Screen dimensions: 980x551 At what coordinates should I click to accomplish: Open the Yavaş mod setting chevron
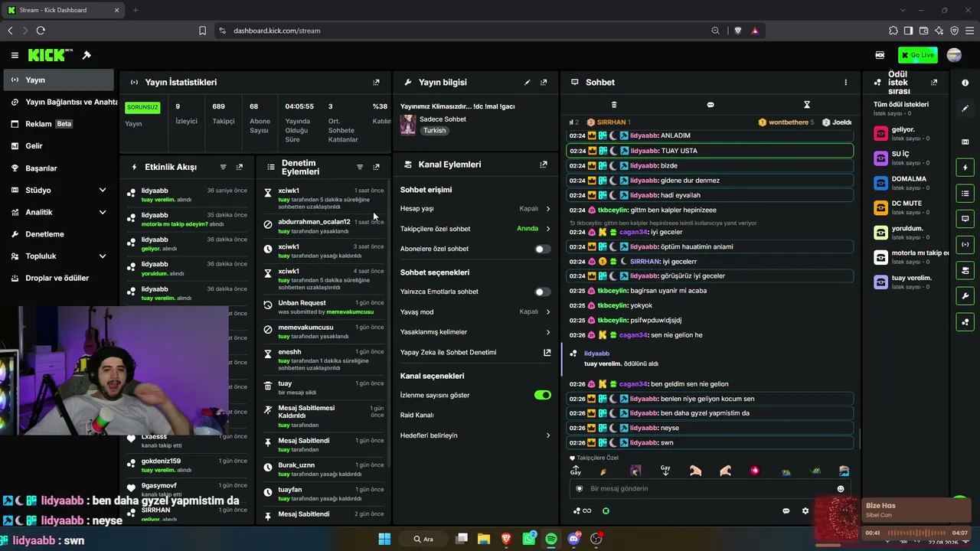(x=548, y=311)
